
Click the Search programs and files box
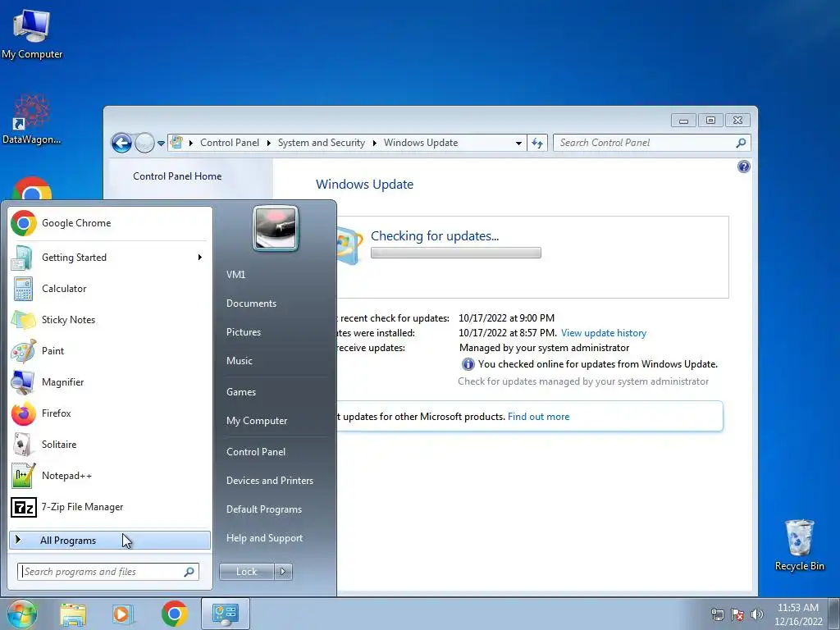[x=107, y=572]
